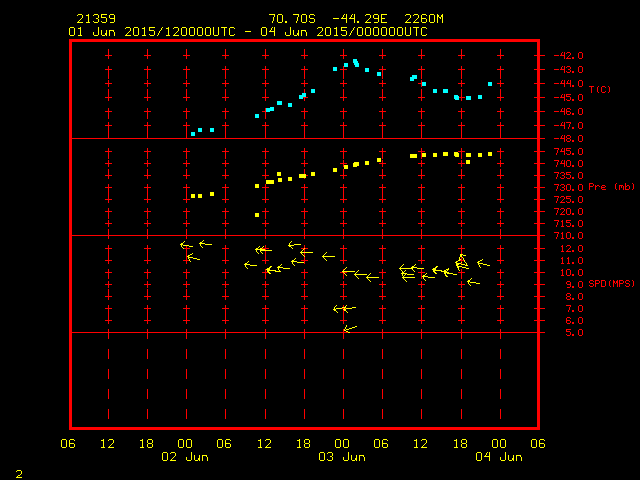This screenshot has height=480, width=640.
Task: Pick the 11.0 wind speed tick value
Action: pos(572,261)
